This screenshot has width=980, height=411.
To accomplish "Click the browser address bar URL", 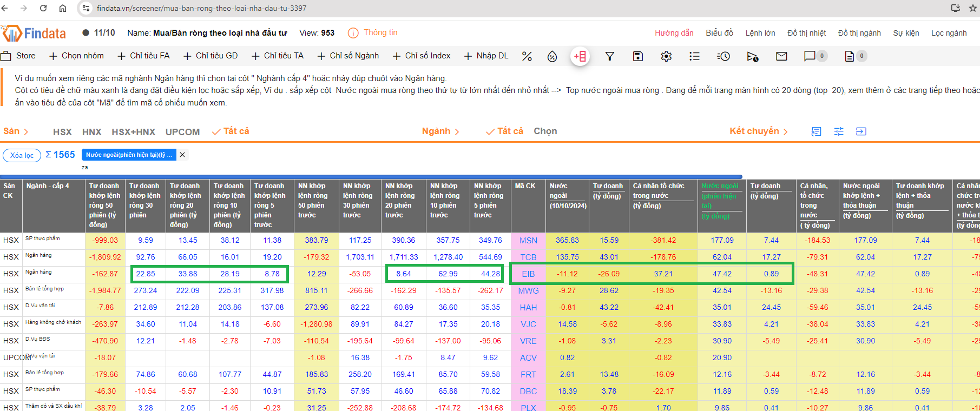I will [x=201, y=8].
